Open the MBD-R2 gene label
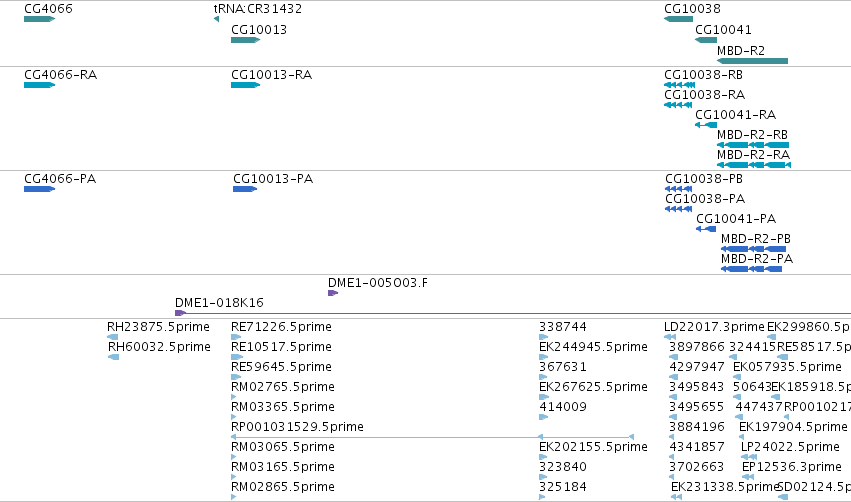The width and height of the screenshot is (851, 502). pos(741,50)
